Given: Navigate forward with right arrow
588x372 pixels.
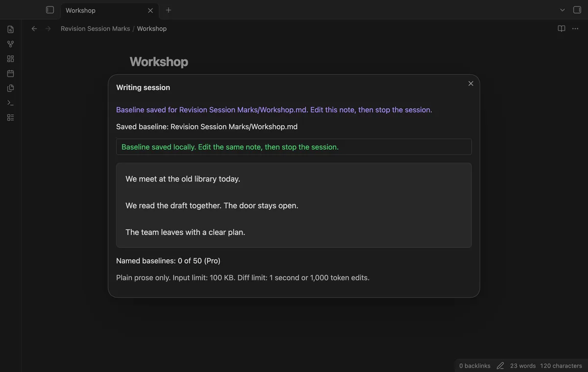Looking at the screenshot, I should click(x=48, y=28).
